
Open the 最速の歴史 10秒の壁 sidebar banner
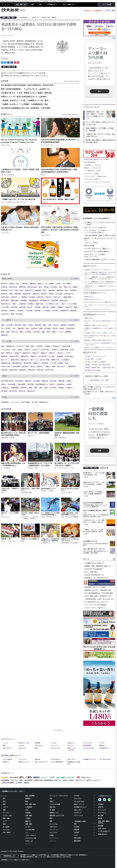(x=99, y=210)
